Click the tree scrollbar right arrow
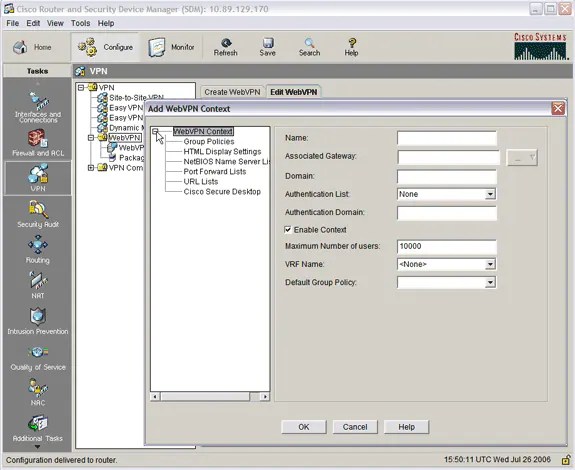The width and height of the screenshot is (575, 470). tap(264, 396)
